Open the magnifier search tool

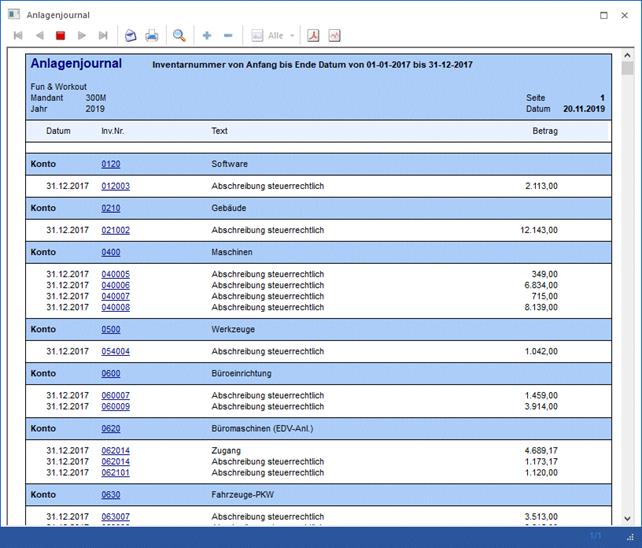pos(180,36)
